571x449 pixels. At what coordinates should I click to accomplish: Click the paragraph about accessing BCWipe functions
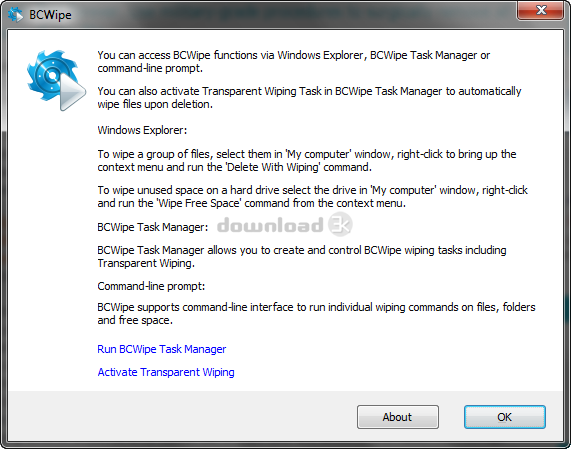click(294, 62)
